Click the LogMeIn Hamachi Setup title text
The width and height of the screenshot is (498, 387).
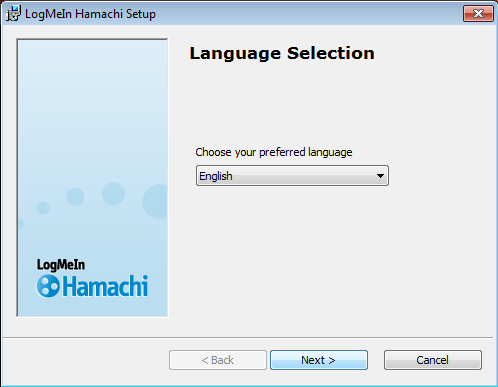pos(90,14)
